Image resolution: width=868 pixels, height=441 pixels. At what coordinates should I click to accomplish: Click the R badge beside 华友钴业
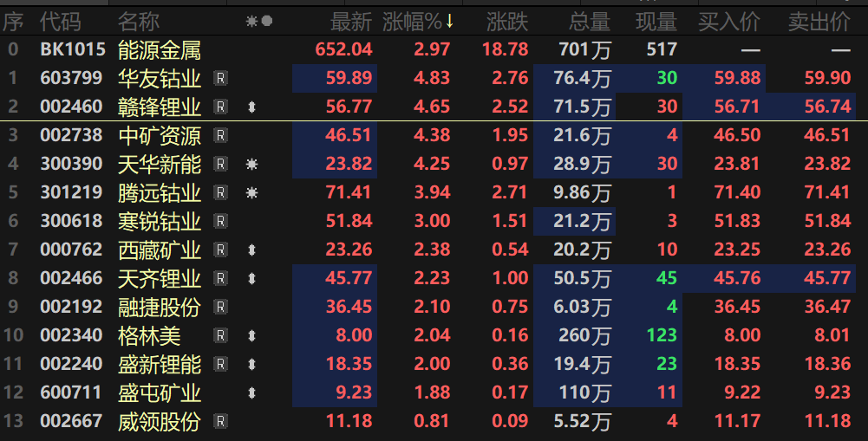[x=220, y=79]
